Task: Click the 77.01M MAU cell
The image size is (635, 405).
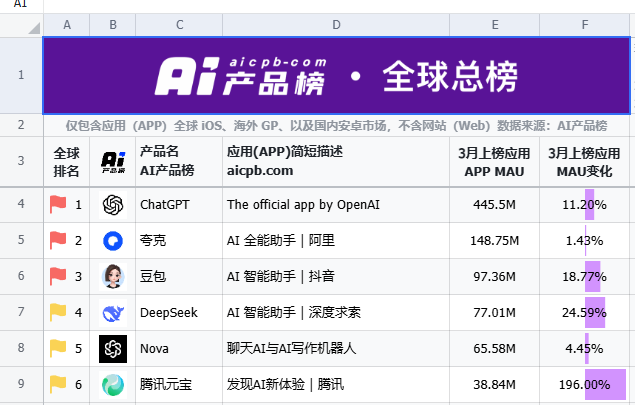Action: click(494, 313)
